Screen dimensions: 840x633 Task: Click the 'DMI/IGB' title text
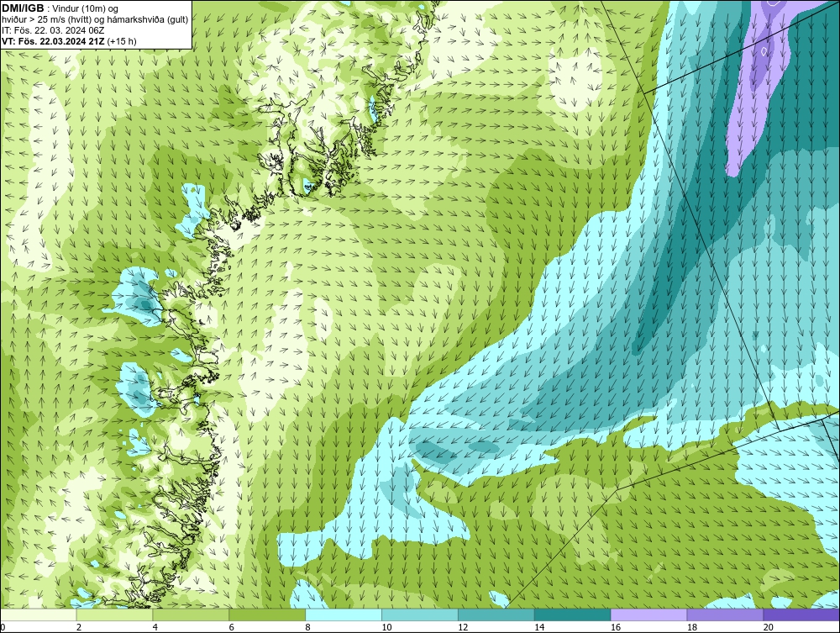(x=23, y=8)
